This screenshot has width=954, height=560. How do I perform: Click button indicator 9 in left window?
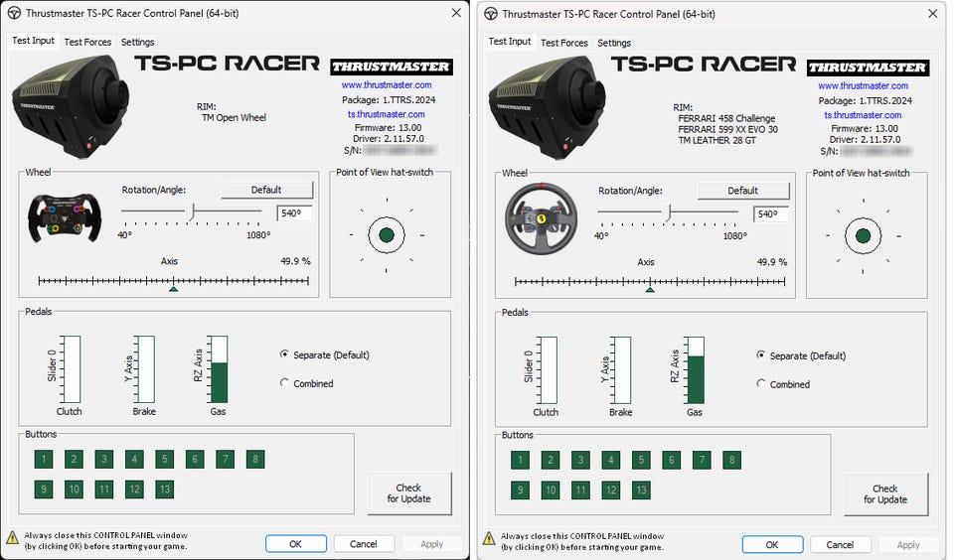[44, 489]
